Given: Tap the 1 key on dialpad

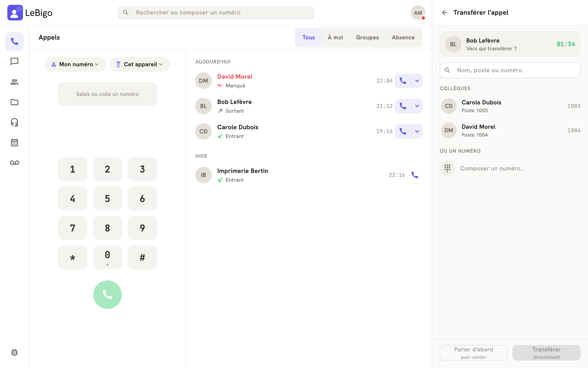Looking at the screenshot, I should (x=72, y=169).
